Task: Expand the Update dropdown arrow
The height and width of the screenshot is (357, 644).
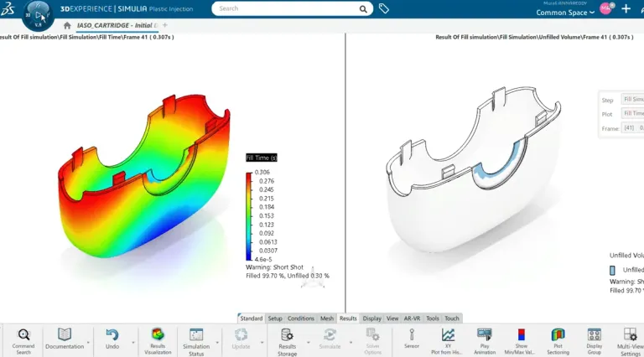Action: coord(262,342)
